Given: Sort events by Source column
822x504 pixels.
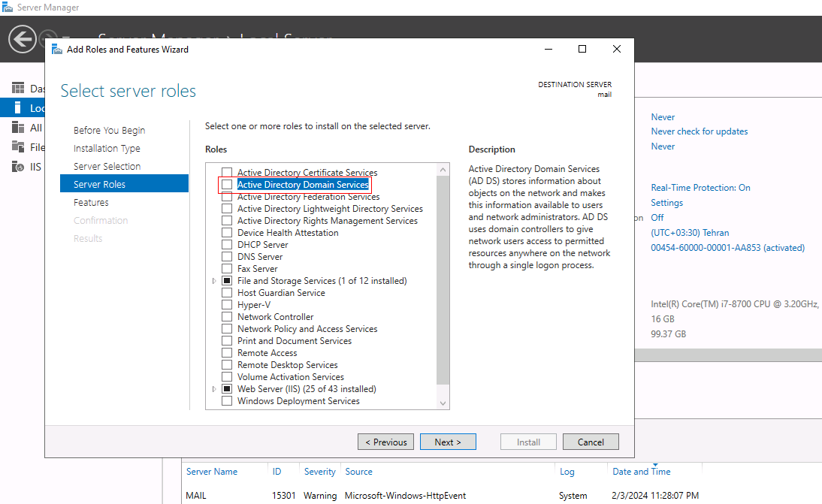Looking at the screenshot, I should (x=358, y=472).
